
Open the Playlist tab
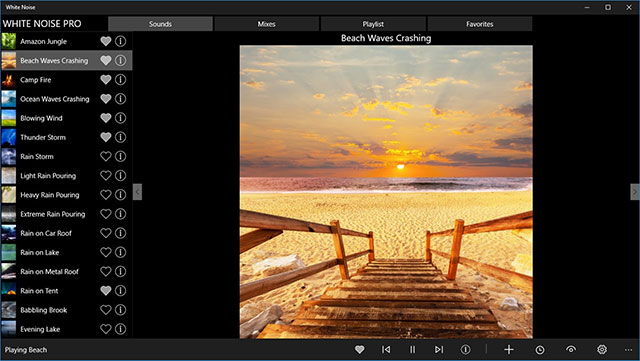(373, 24)
